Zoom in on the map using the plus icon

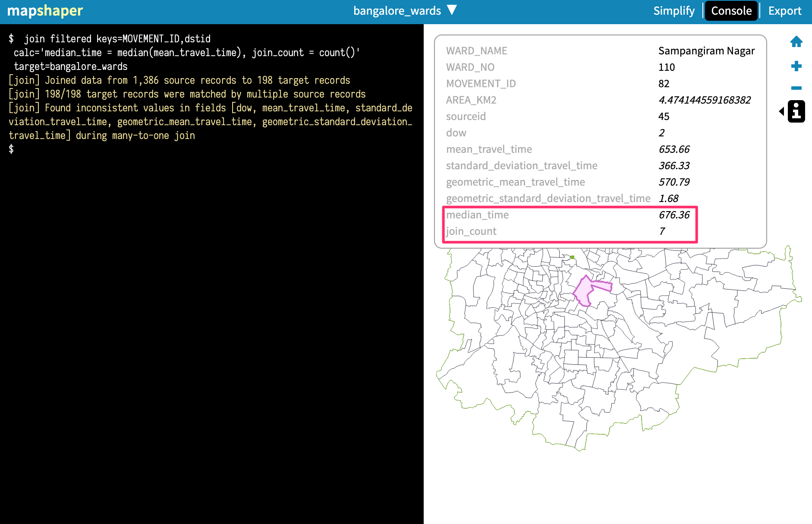pos(796,66)
